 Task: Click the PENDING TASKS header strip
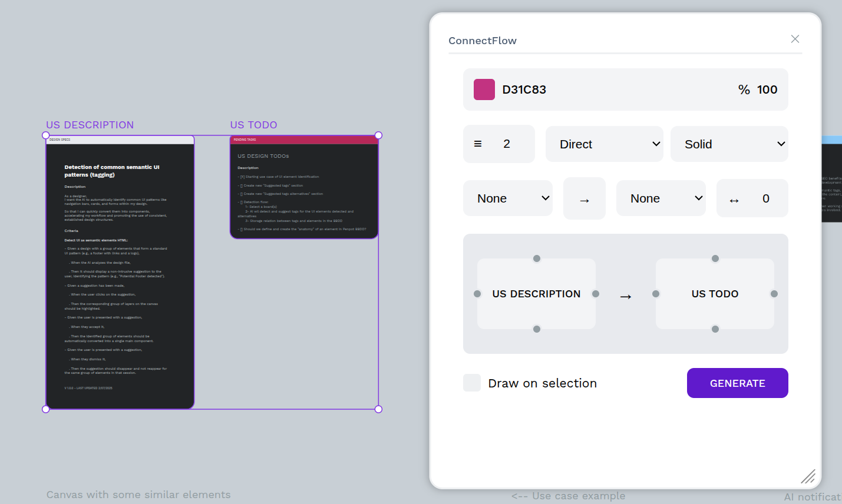pos(304,140)
